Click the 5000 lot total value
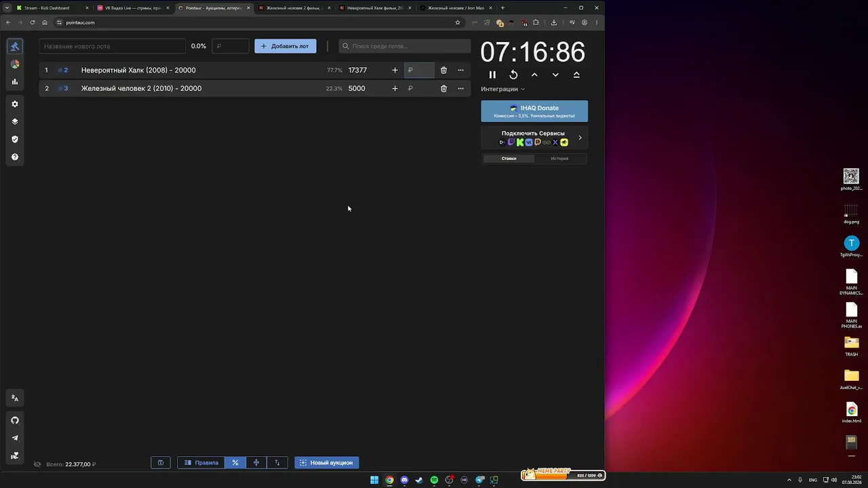Image resolution: width=868 pixels, height=488 pixels. point(357,88)
